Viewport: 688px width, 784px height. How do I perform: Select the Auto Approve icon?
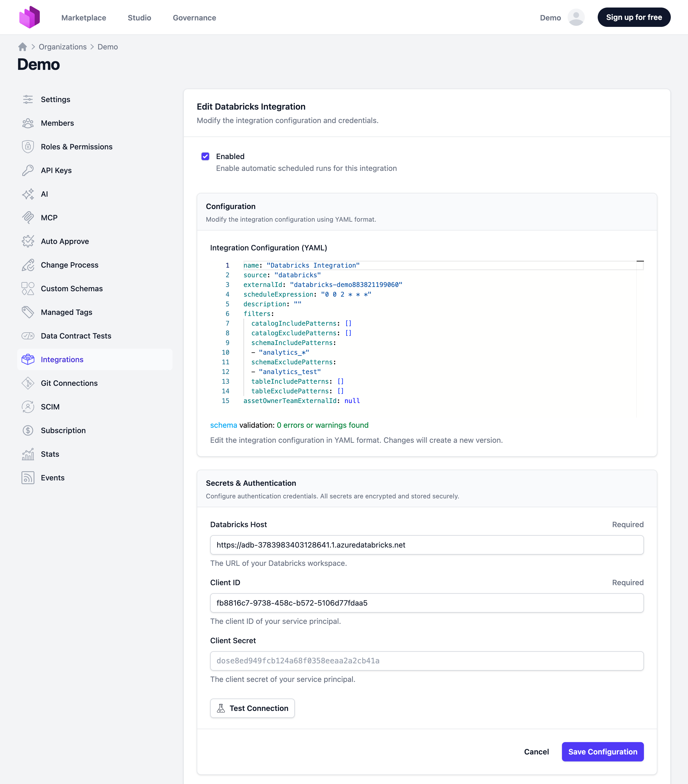28,241
